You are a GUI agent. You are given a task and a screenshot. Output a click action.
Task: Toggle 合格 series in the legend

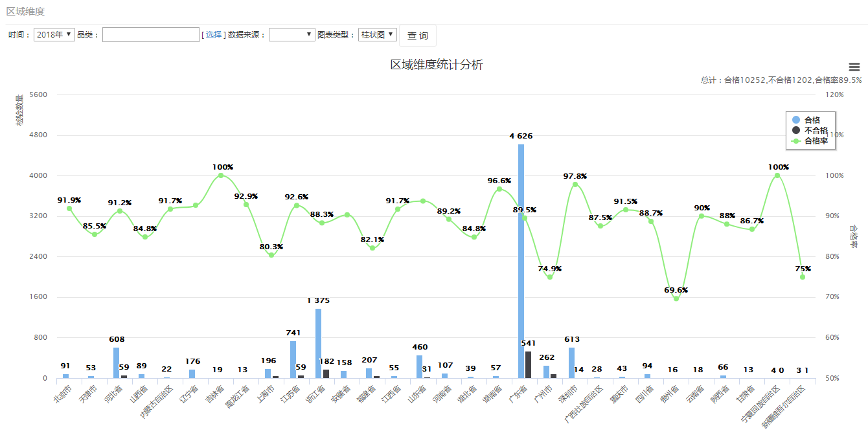811,120
